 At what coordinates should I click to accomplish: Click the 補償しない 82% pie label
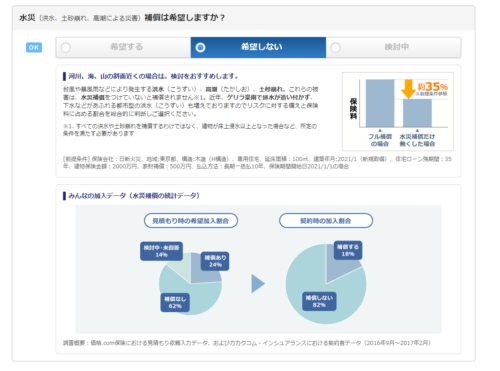coord(319,301)
